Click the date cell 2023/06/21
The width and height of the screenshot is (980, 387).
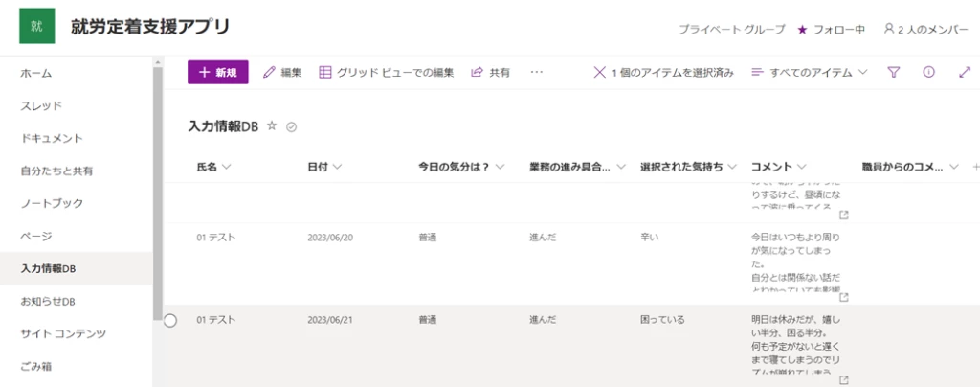pyautogui.click(x=330, y=320)
